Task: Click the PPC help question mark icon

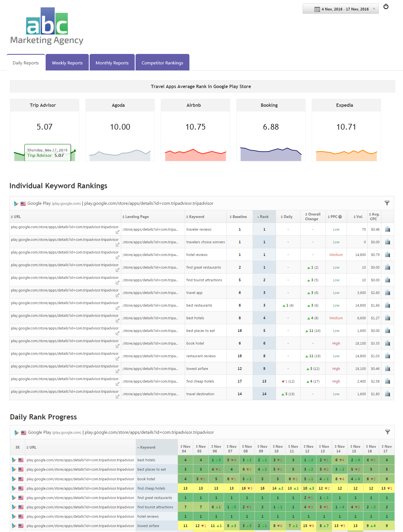Action: coord(340,217)
